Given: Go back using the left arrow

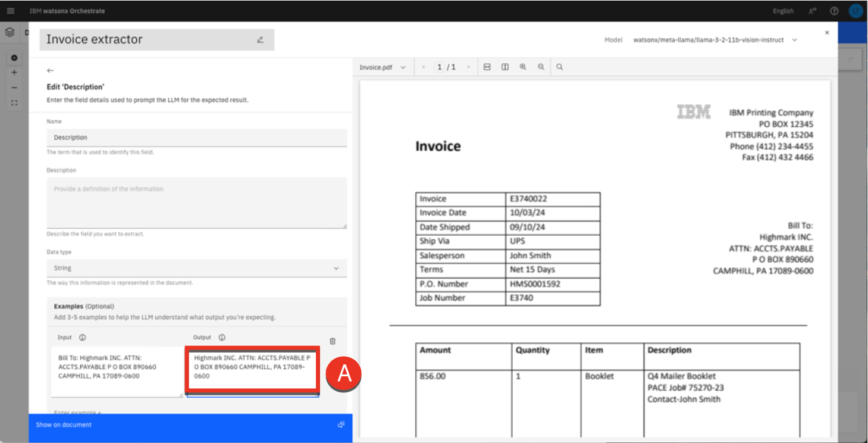Looking at the screenshot, I should 51,70.
